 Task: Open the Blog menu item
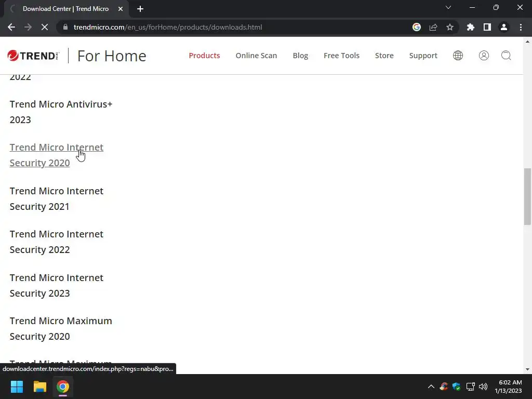click(300, 55)
